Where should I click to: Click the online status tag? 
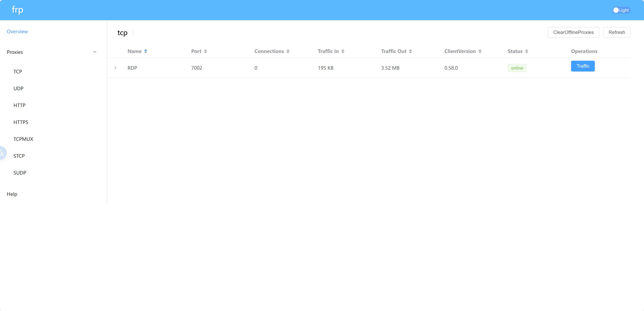coord(517,68)
